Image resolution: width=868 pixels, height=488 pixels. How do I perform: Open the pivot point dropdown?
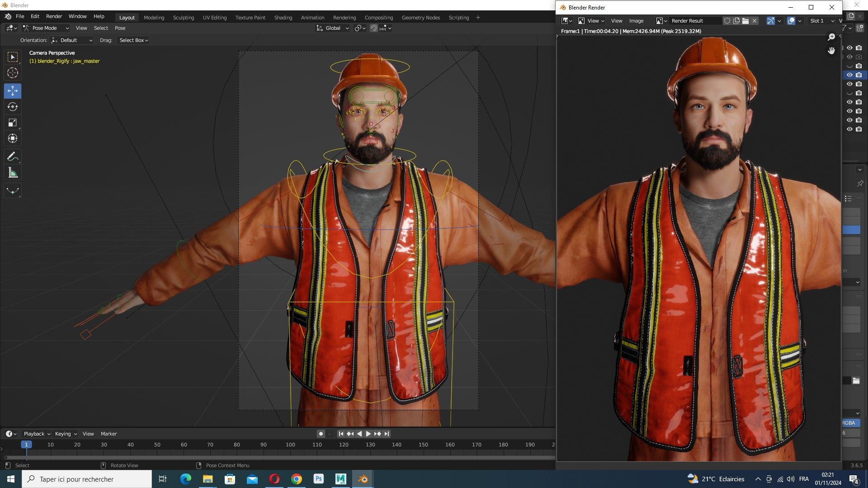(x=360, y=28)
